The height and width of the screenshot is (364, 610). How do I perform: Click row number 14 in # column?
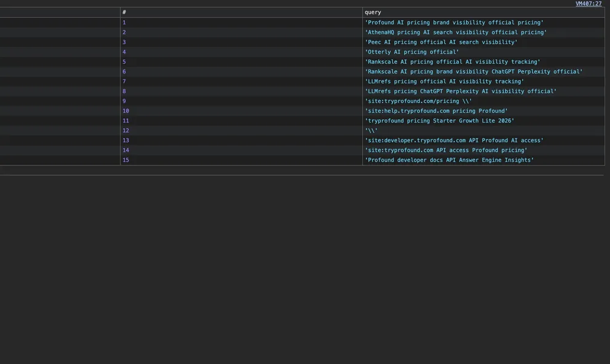click(x=126, y=150)
